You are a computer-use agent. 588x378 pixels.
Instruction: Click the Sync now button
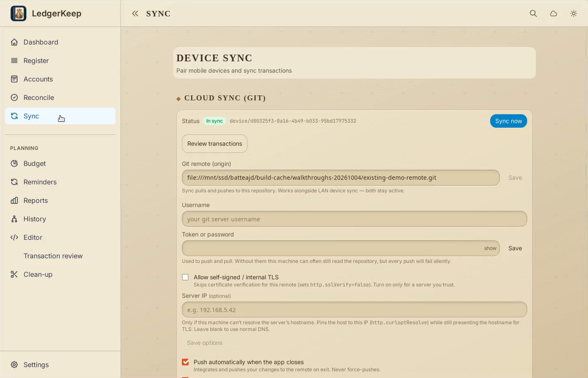point(508,121)
